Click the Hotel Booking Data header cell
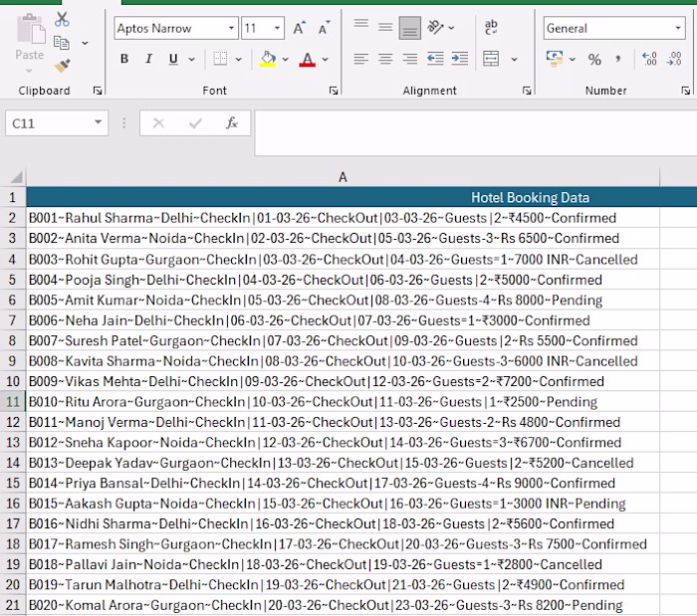697x616 pixels. (x=361, y=197)
